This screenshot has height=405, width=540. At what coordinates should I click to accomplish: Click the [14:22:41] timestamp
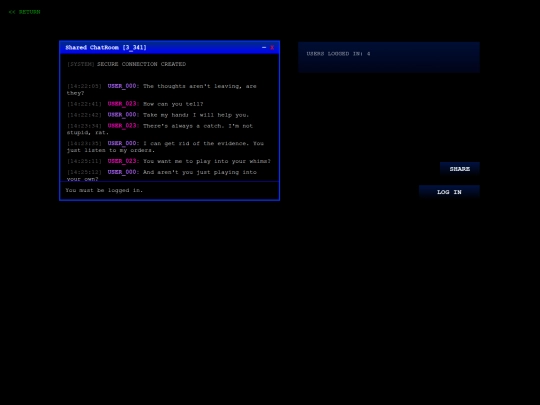[x=84, y=104]
